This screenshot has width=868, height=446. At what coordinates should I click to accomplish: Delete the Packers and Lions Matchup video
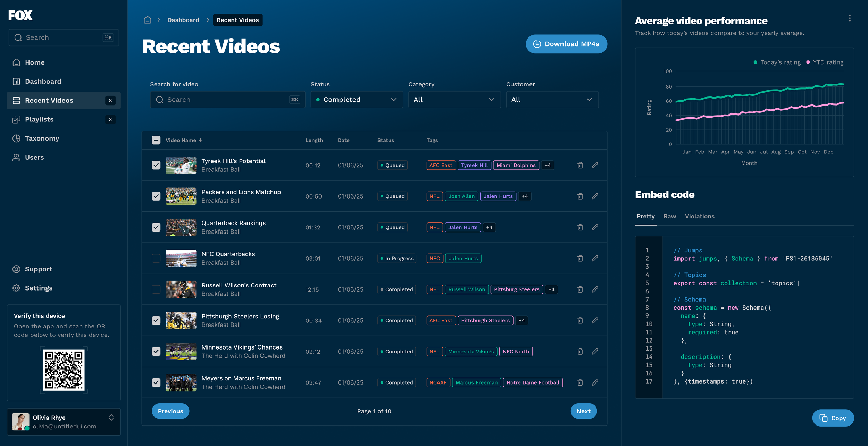tap(580, 196)
